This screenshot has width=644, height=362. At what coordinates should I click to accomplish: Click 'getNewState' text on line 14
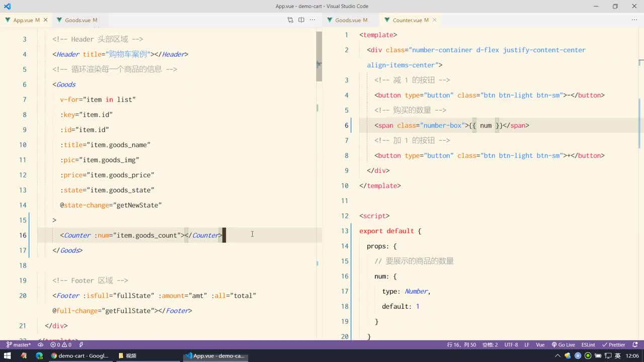[137, 205]
